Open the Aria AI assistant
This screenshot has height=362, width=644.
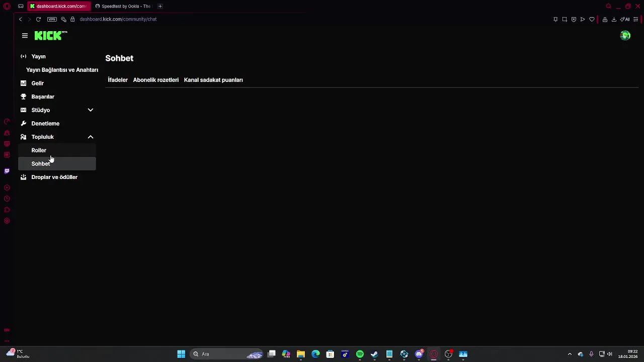pyautogui.click(x=625, y=19)
